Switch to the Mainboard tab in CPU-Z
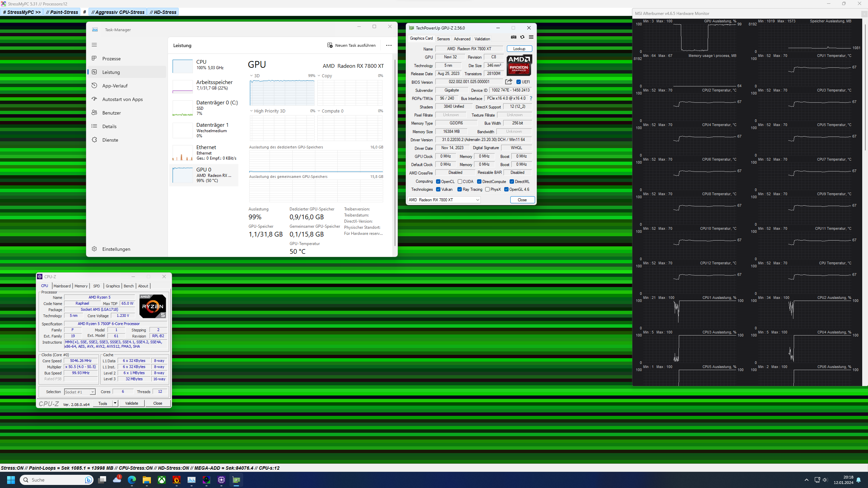The image size is (868, 488). (x=62, y=286)
